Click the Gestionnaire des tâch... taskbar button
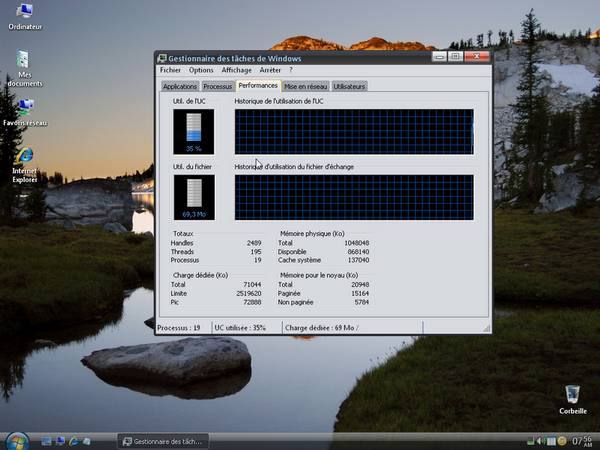Viewport: 600px width, 450px height. (x=163, y=441)
